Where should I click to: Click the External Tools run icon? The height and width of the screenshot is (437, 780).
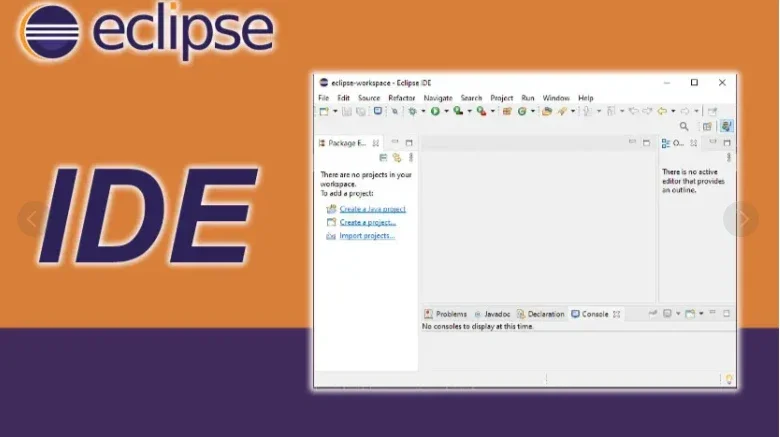[x=482, y=111]
